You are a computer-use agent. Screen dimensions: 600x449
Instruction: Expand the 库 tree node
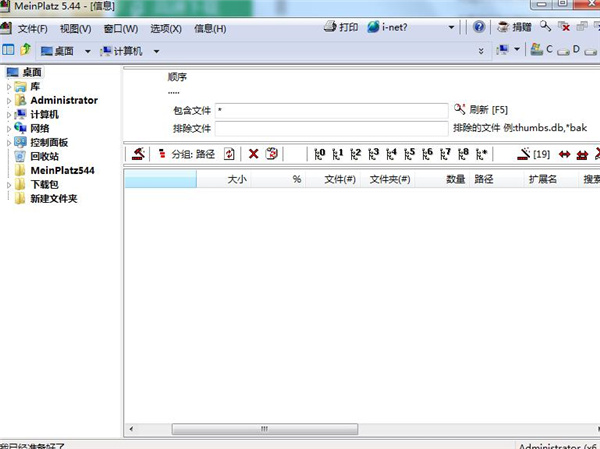pos(9,87)
